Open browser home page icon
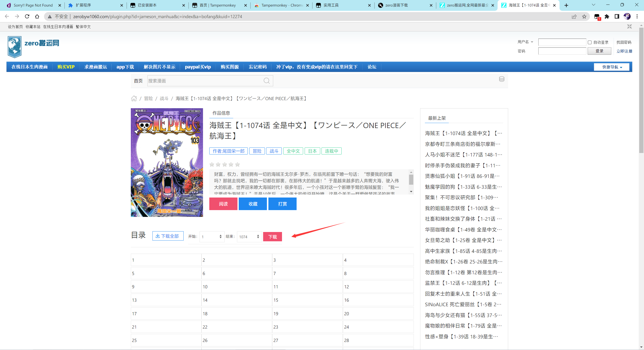Screen dimensions: 644x350 coord(37,16)
